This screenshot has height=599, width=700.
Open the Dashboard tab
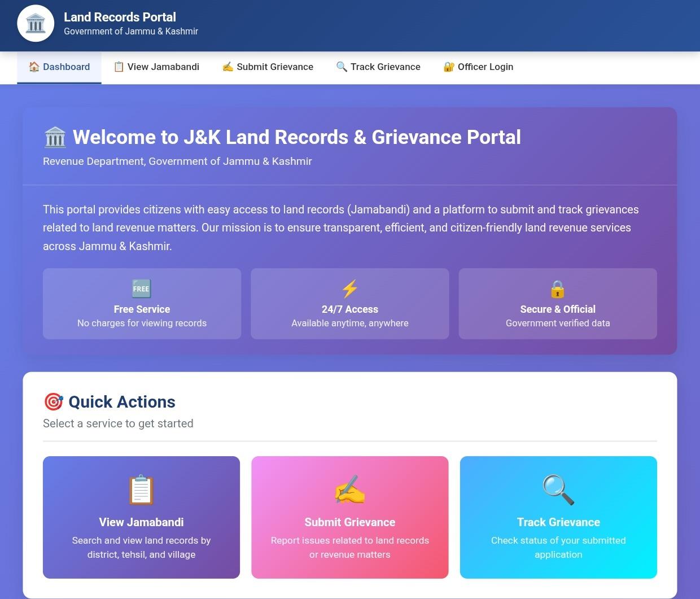[x=59, y=67]
